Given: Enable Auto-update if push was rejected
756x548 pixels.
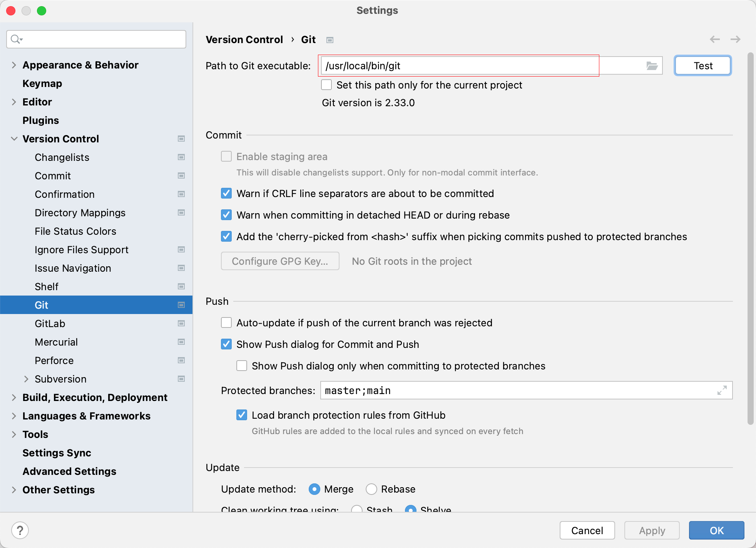Looking at the screenshot, I should [226, 323].
